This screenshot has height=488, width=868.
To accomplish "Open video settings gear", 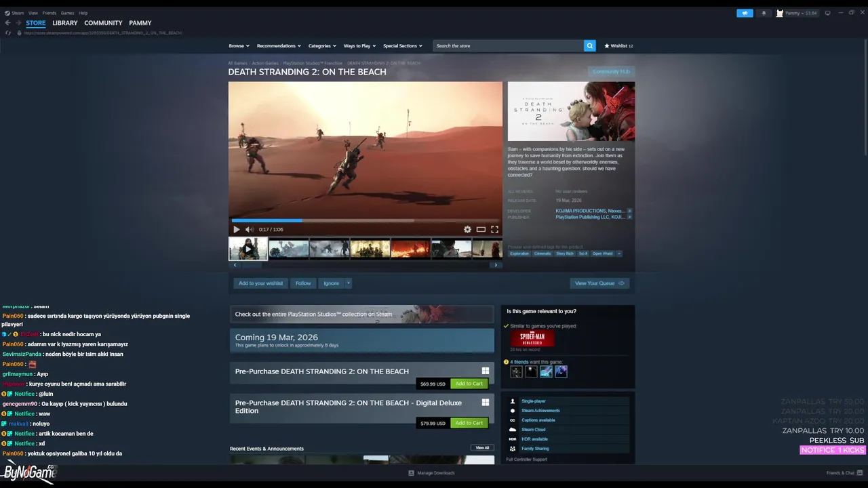I will tap(467, 229).
